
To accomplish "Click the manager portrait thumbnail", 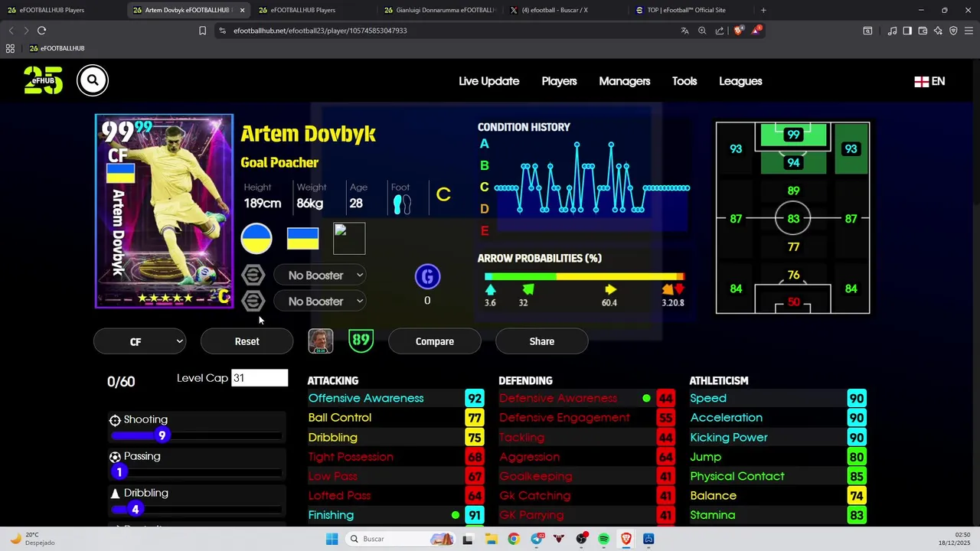I will 321,341.
